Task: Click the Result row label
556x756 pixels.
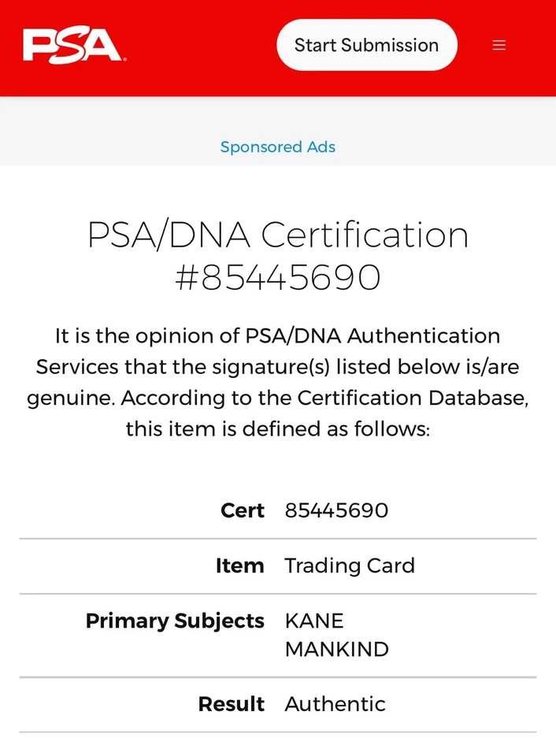Action: [231, 704]
